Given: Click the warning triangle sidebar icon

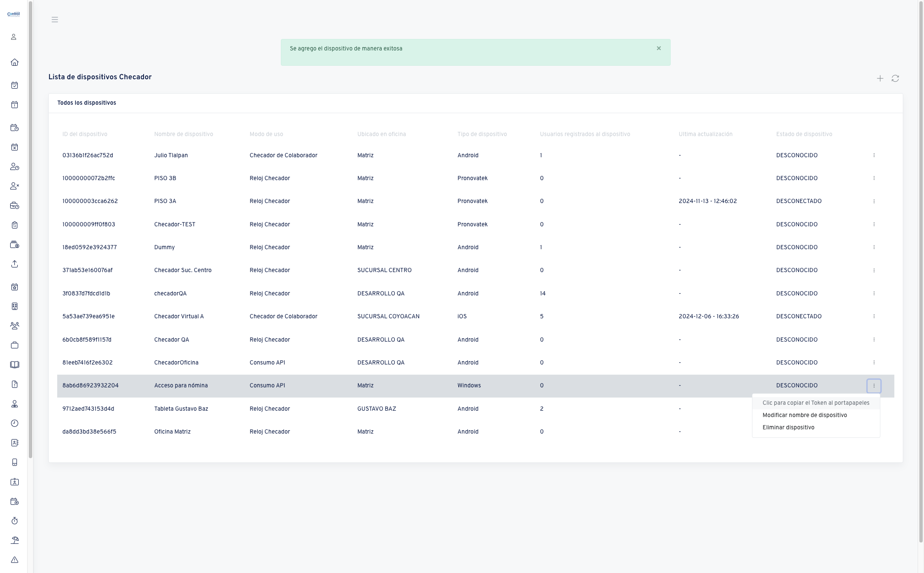Looking at the screenshot, I should pos(14,560).
